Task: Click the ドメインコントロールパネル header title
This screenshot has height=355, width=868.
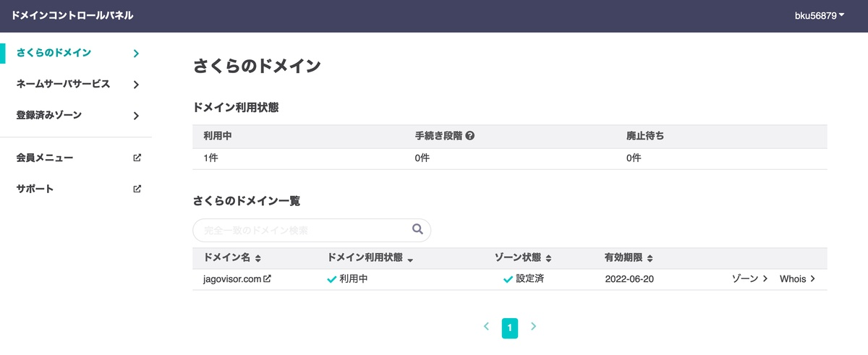Action: point(72,15)
